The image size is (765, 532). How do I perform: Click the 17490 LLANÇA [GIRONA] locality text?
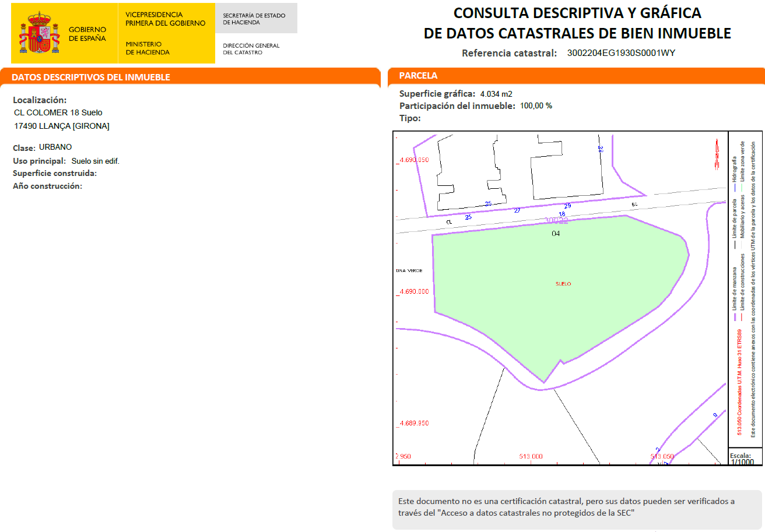[x=62, y=126]
